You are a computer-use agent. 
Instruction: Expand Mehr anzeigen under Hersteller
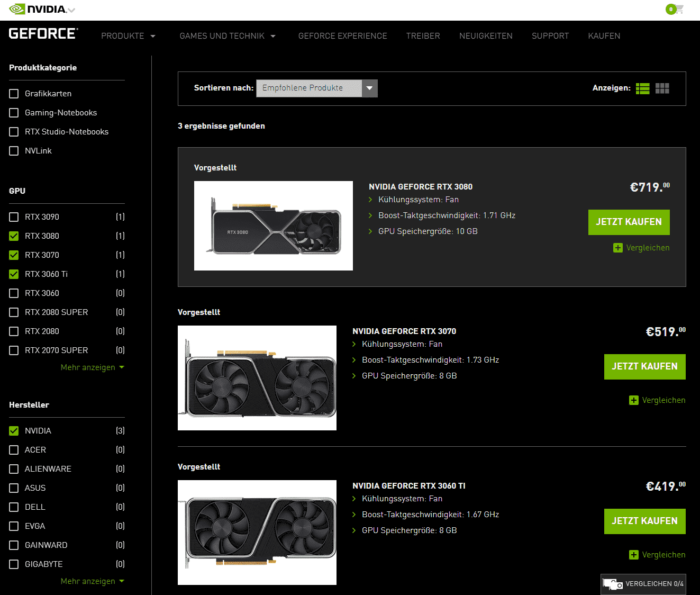[x=93, y=581]
